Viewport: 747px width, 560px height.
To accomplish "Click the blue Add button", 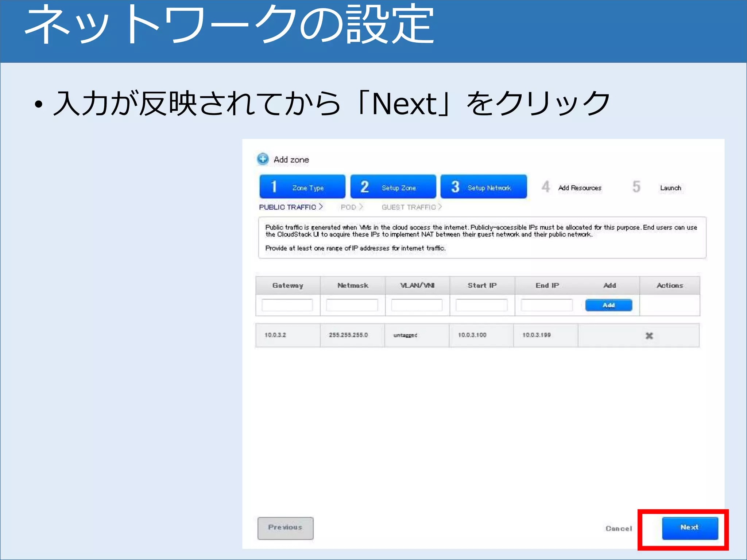I will (x=609, y=305).
